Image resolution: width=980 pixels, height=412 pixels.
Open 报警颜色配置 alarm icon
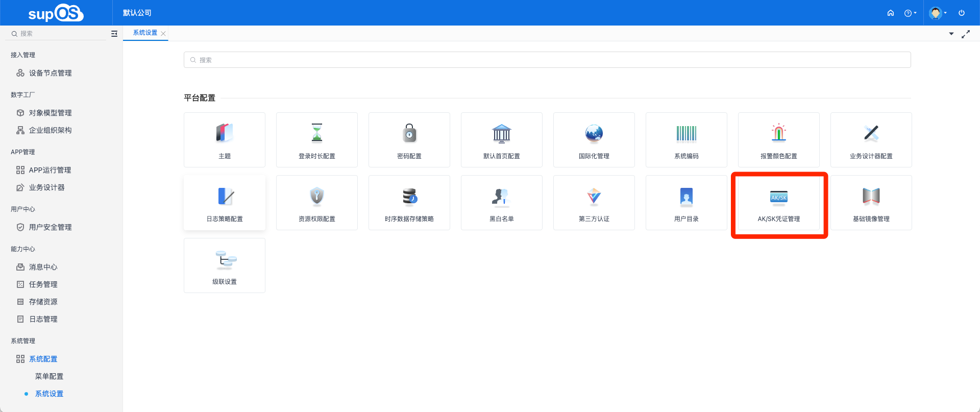[778, 133]
